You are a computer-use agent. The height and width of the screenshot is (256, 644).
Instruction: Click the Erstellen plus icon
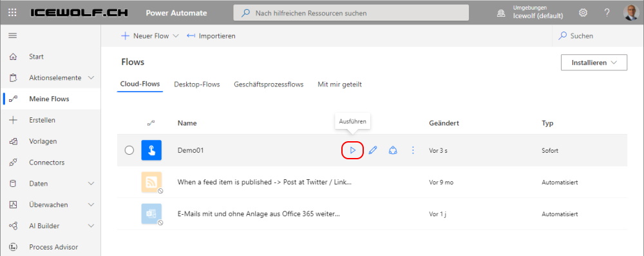13,120
